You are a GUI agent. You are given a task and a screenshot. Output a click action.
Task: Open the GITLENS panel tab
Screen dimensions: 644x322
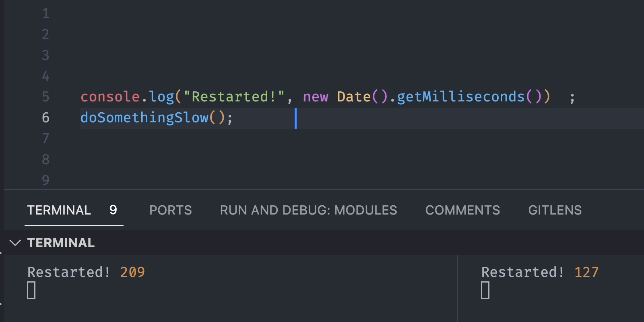555,210
